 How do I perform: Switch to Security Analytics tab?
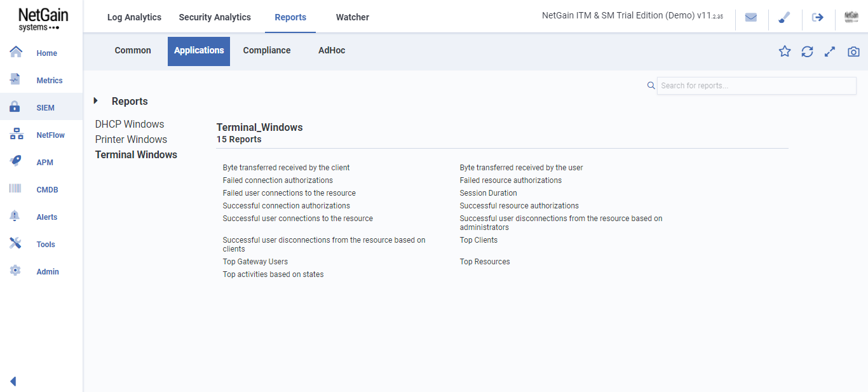click(215, 17)
